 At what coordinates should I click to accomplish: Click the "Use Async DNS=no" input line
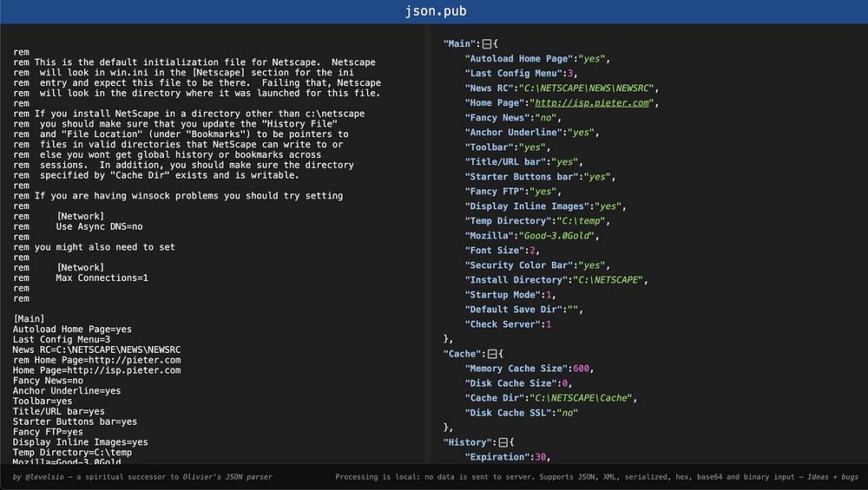pyautogui.click(x=99, y=226)
